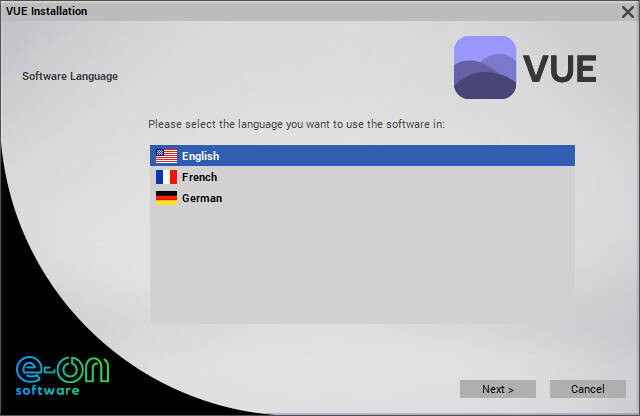Click the French flag icon

click(166, 177)
